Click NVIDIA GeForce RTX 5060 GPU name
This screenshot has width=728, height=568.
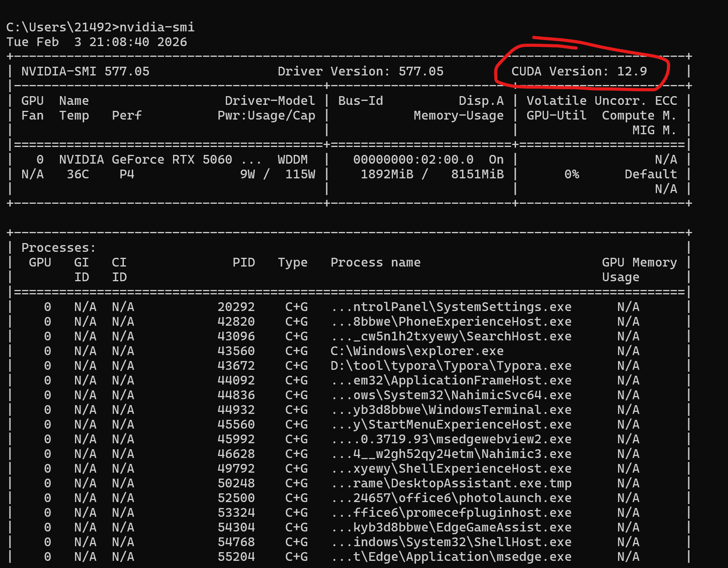[160, 160]
